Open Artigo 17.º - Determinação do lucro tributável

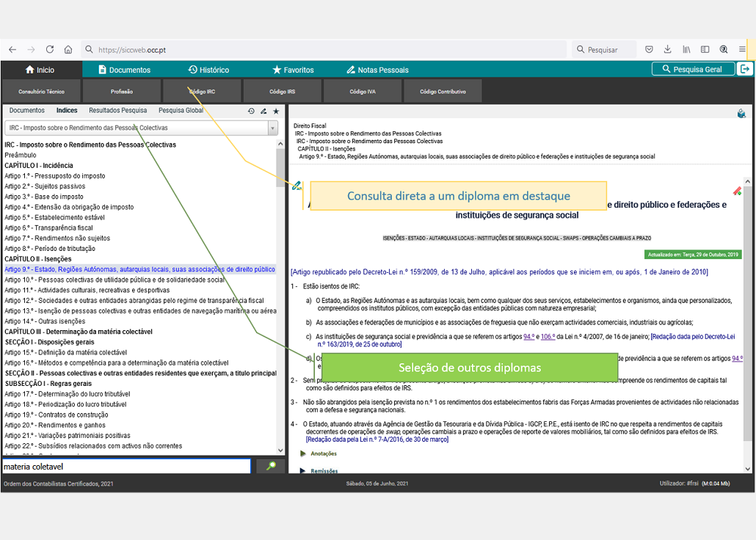tap(68, 394)
